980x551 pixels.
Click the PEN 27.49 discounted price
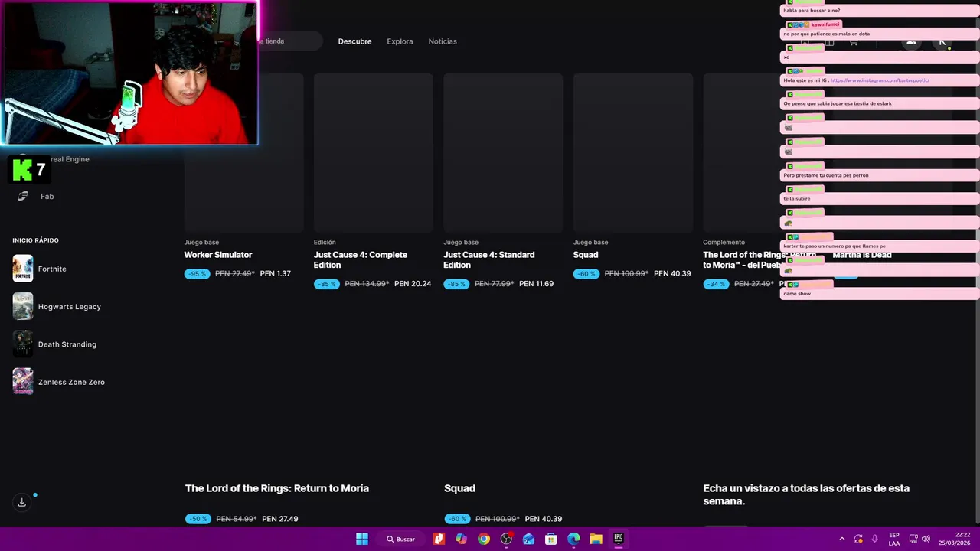point(279,518)
